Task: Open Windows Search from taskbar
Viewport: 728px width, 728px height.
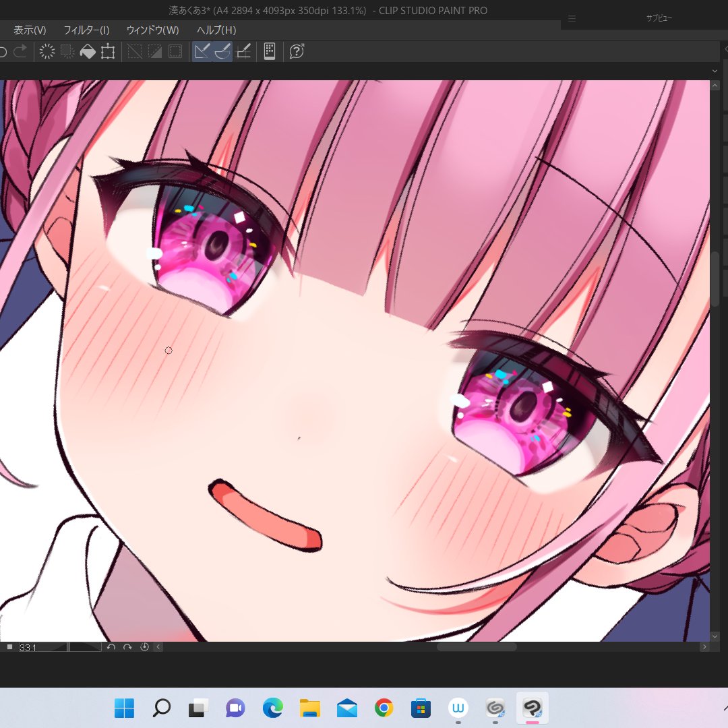Action: click(x=162, y=708)
